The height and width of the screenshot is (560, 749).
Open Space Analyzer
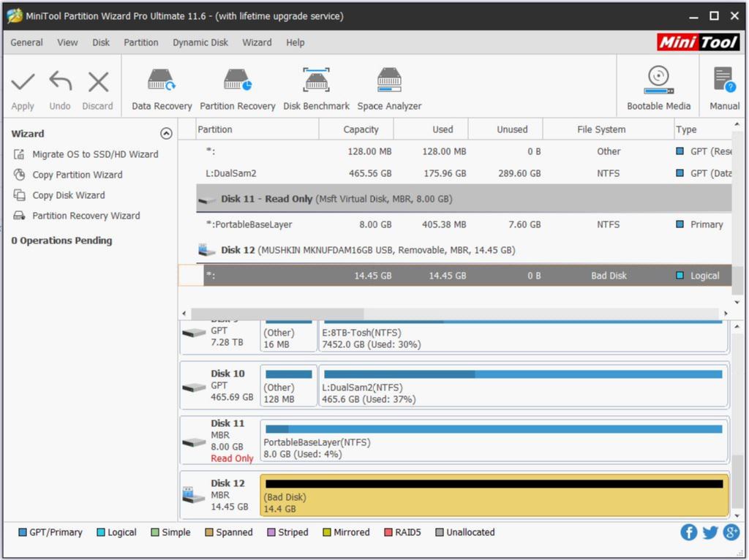tap(389, 88)
